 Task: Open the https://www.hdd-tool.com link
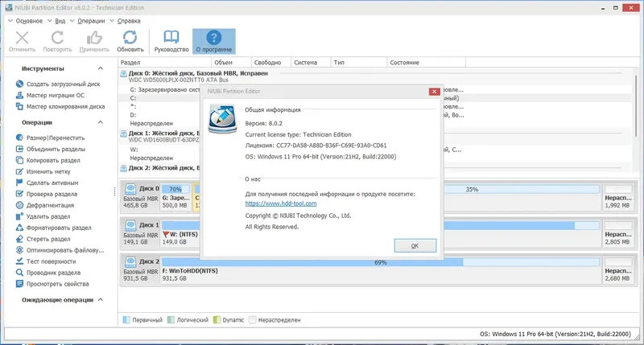[281, 203]
